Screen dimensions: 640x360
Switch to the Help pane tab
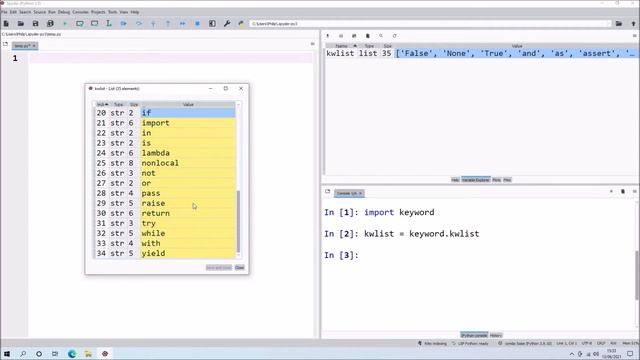pos(455,180)
